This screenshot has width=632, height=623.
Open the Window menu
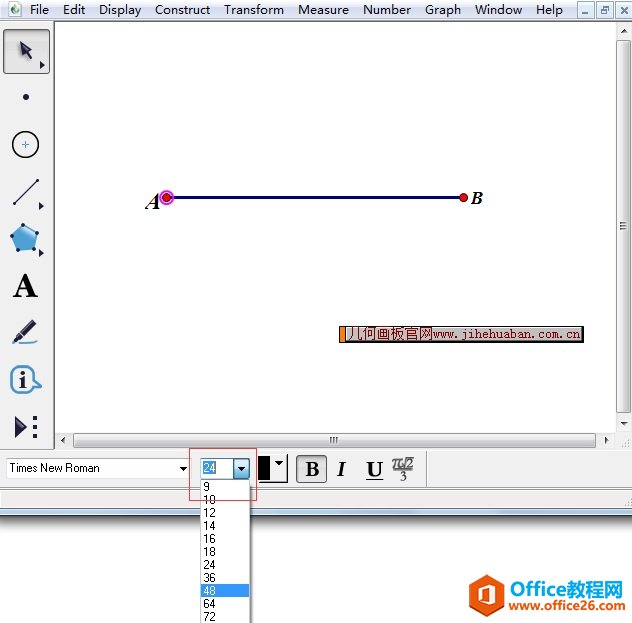(x=498, y=9)
